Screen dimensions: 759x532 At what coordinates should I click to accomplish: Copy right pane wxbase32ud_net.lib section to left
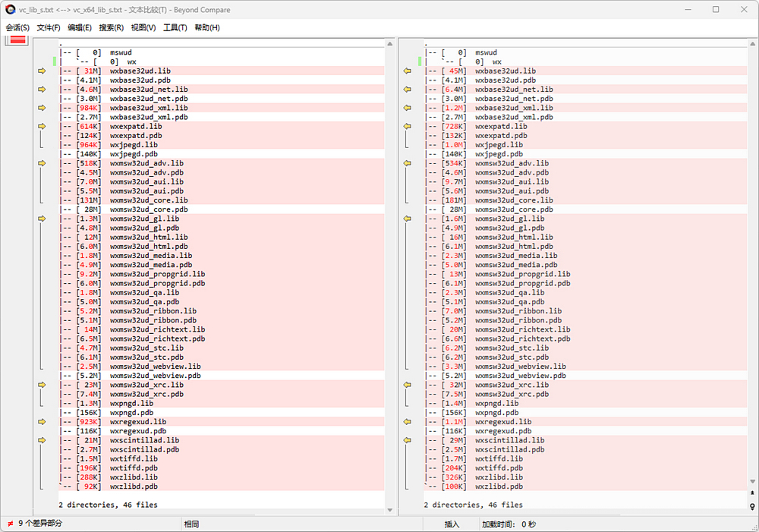407,89
